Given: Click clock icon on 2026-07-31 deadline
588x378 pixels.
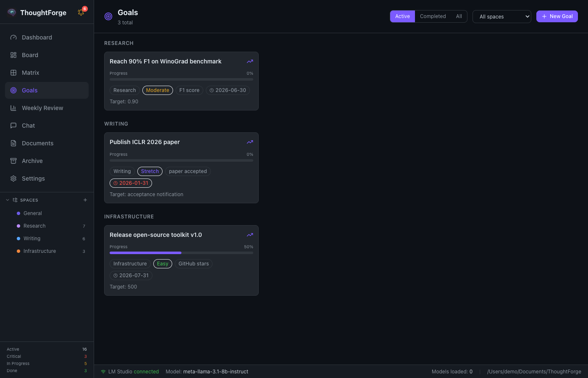Looking at the screenshot, I should coord(115,276).
